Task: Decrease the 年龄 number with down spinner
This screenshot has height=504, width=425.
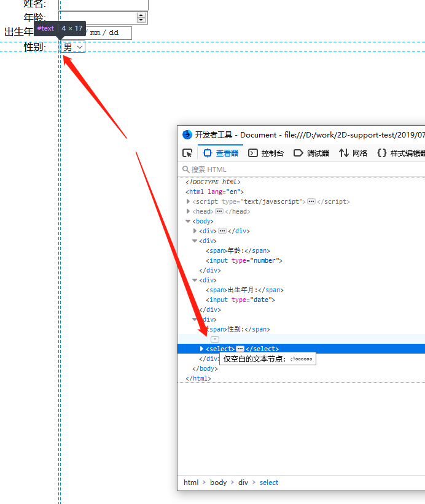Action: click(x=141, y=20)
